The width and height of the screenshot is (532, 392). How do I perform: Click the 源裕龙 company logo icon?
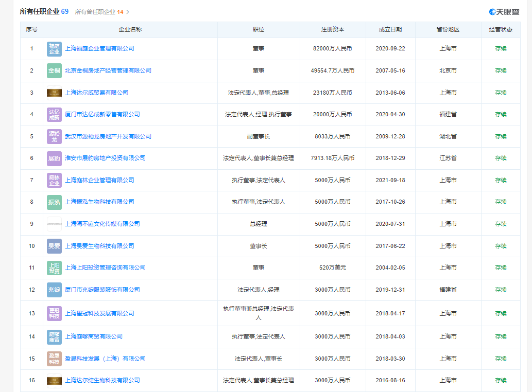54,136
